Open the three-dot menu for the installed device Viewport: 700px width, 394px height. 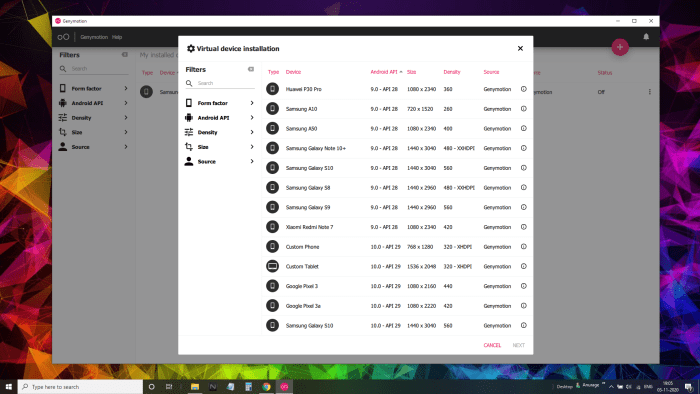point(650,91)
